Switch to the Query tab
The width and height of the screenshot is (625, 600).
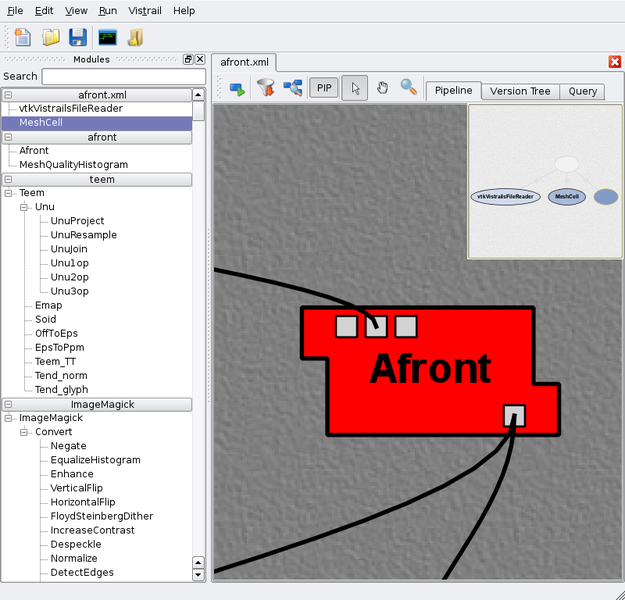pos(582,91)
